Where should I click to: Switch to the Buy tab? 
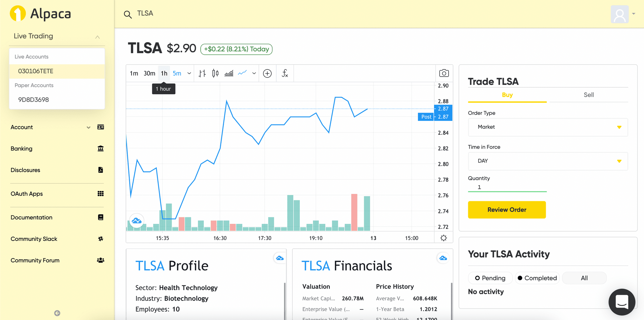[x=507, y=95]
